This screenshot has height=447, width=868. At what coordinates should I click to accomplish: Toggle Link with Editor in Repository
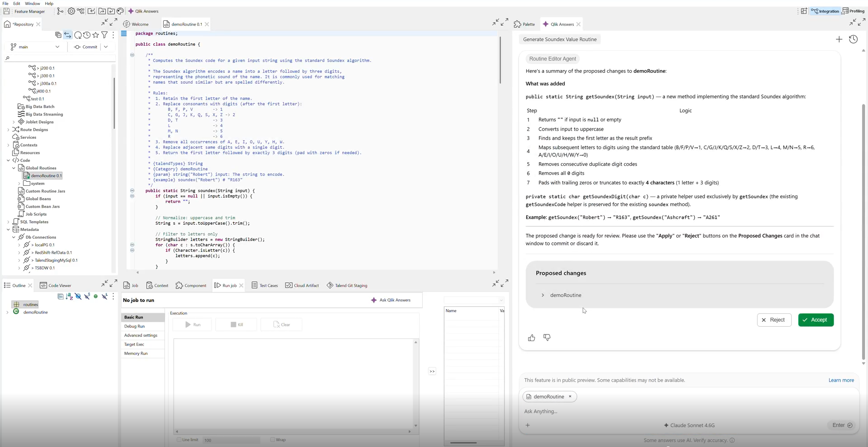tap(67, 35)
